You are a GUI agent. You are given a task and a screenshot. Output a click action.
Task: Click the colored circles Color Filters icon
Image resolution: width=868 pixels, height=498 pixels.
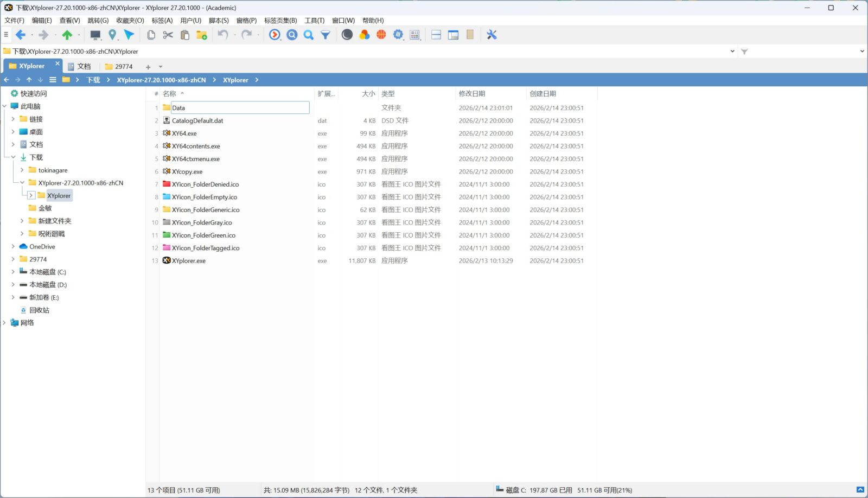click(365, 35)
